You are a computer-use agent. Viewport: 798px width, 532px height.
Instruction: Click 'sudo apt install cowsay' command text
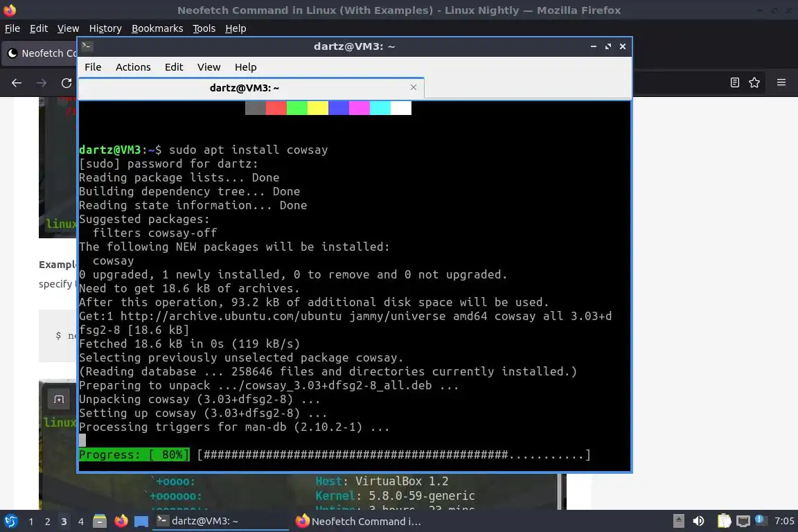click(x=249, y=150)
